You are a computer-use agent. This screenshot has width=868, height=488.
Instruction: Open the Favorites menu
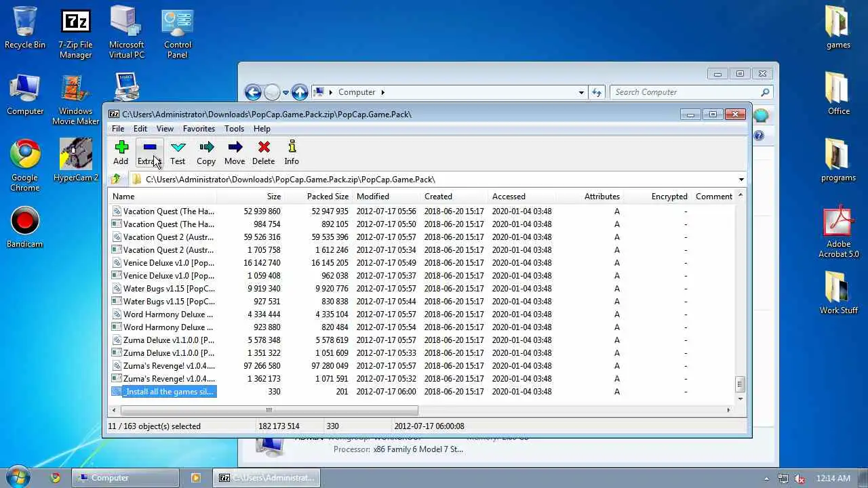199,129
